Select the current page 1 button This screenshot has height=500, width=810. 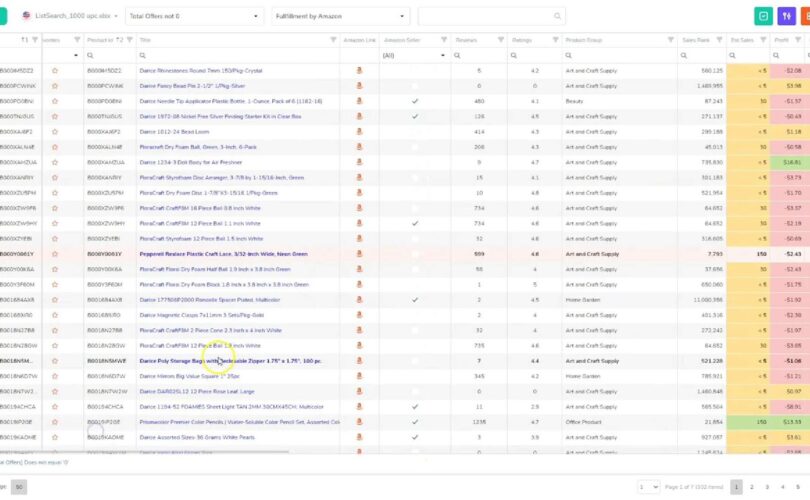click(737, 487)
